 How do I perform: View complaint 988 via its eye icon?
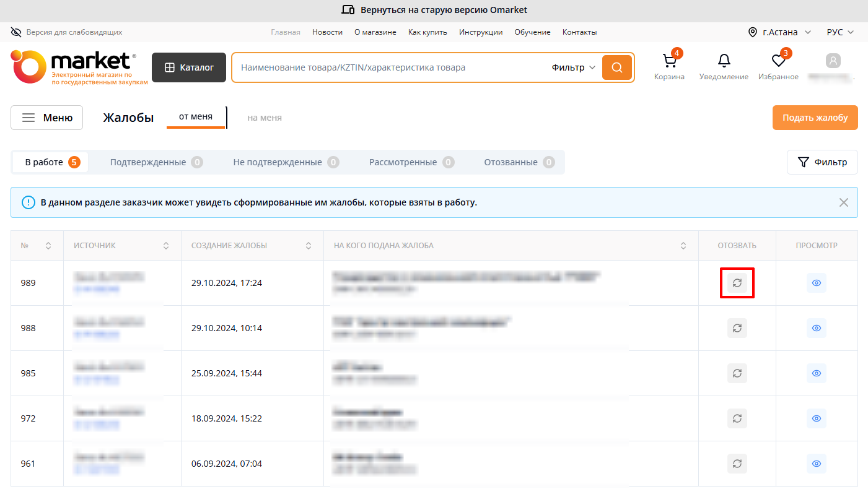(x=816, y=328)
